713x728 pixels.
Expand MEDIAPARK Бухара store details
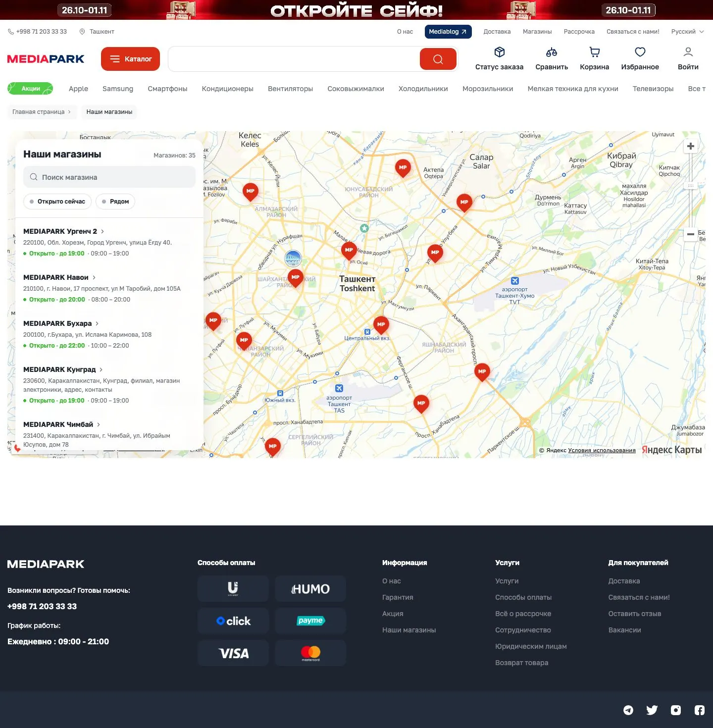pyautogui.click(x=61, y=323)
